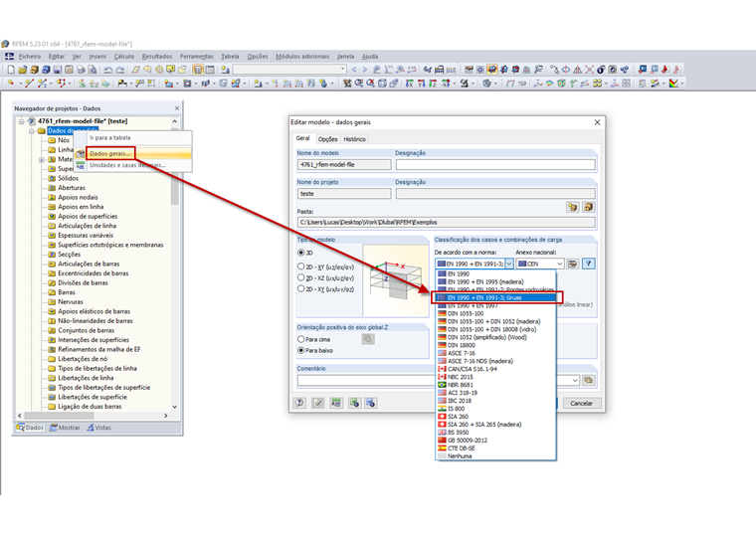Click the Open file folder icon
Screen dimensions: 756x533
[22, 70]
